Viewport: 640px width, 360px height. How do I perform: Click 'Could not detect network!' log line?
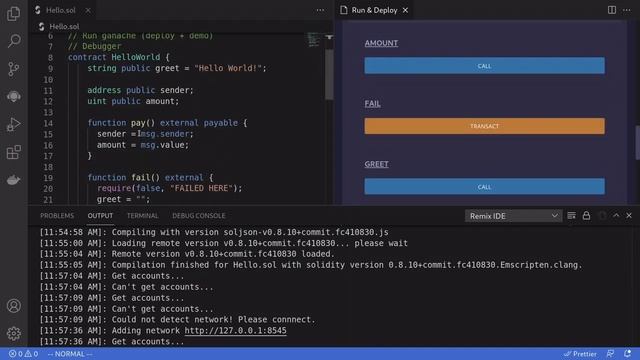pyautogui.click(x=178, y=320)
